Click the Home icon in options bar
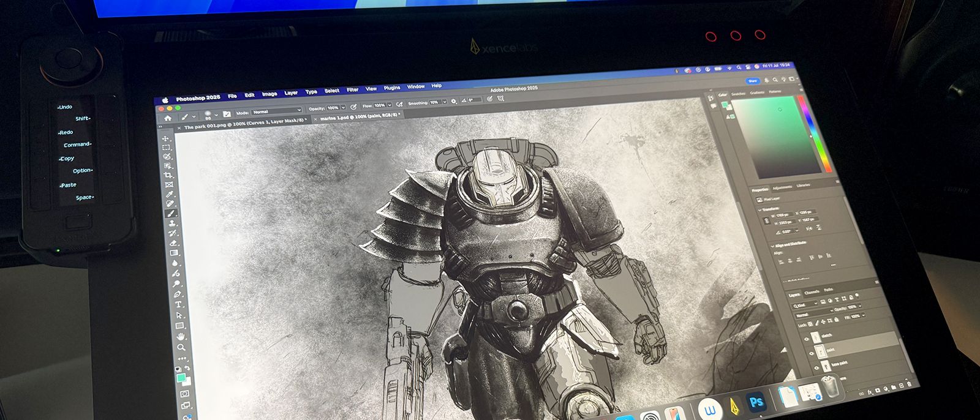 coord(167,118)
